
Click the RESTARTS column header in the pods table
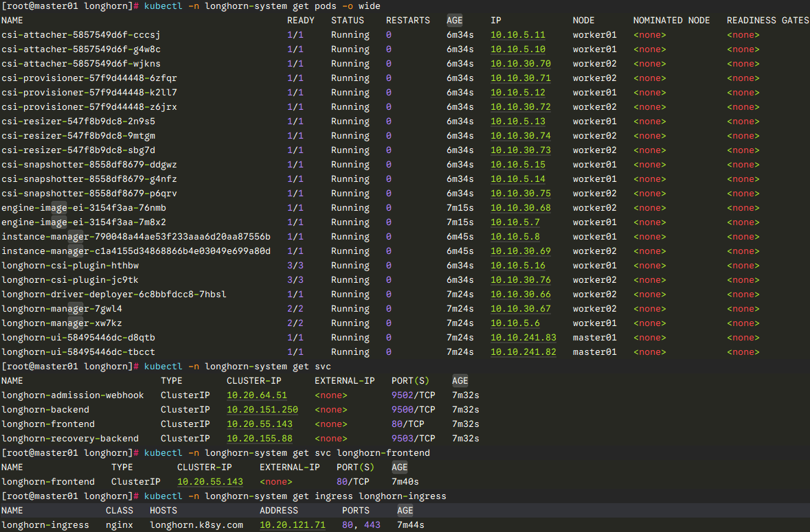click(407, 21)
